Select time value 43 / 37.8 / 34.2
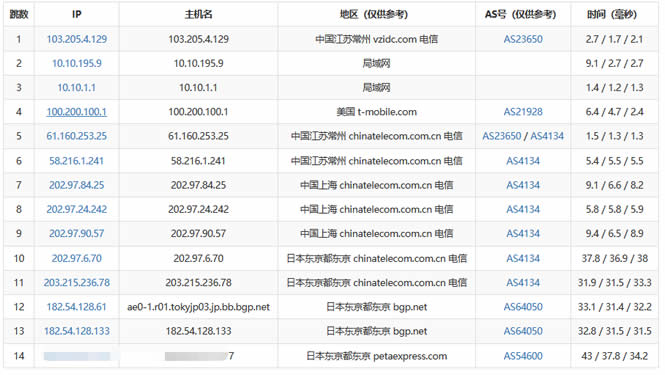The width and height of the screenshot is (665, 375). click(x=615, y=356)
